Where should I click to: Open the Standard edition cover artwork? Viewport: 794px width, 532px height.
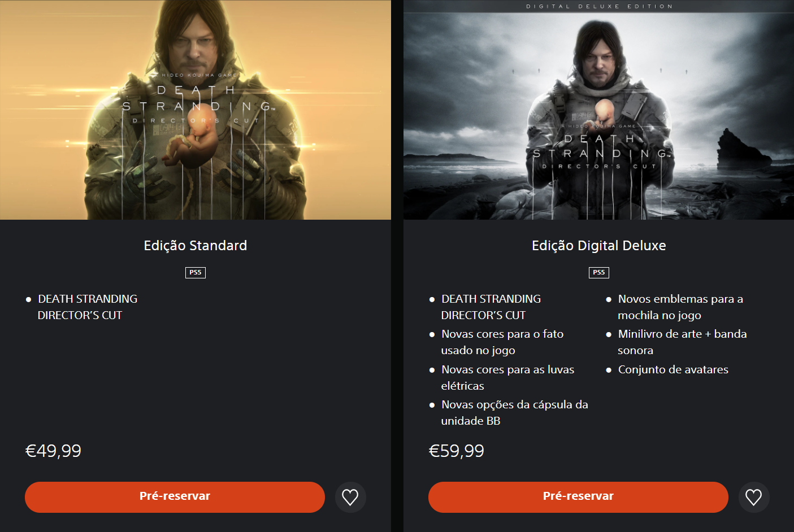click(196, 110)
